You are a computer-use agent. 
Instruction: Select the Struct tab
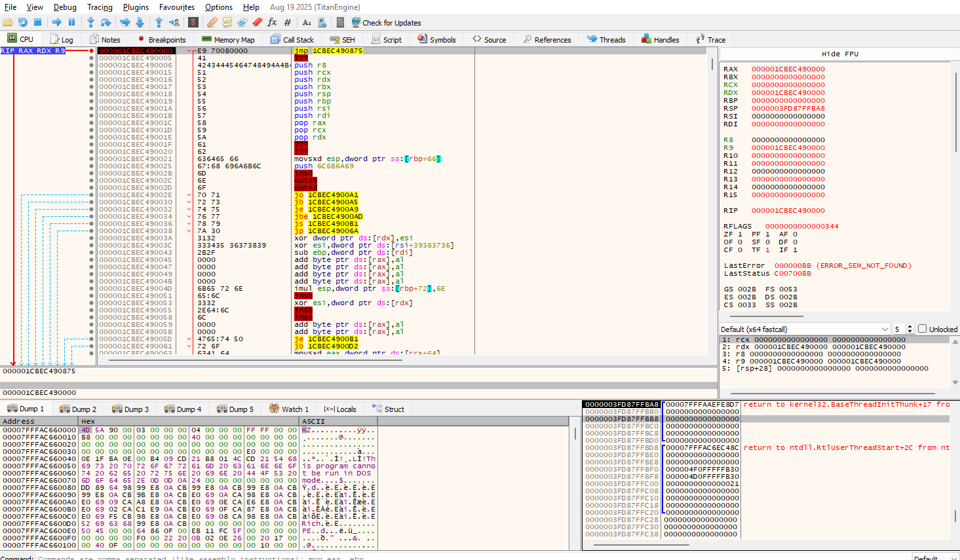pyautogui.click(x=388, y=409)
